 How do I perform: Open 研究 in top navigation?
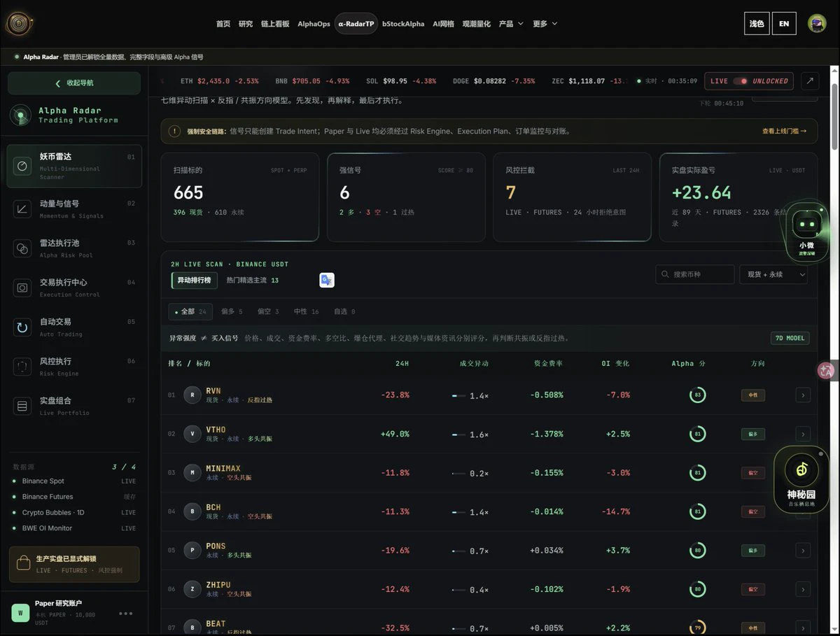tap(246, 24)
